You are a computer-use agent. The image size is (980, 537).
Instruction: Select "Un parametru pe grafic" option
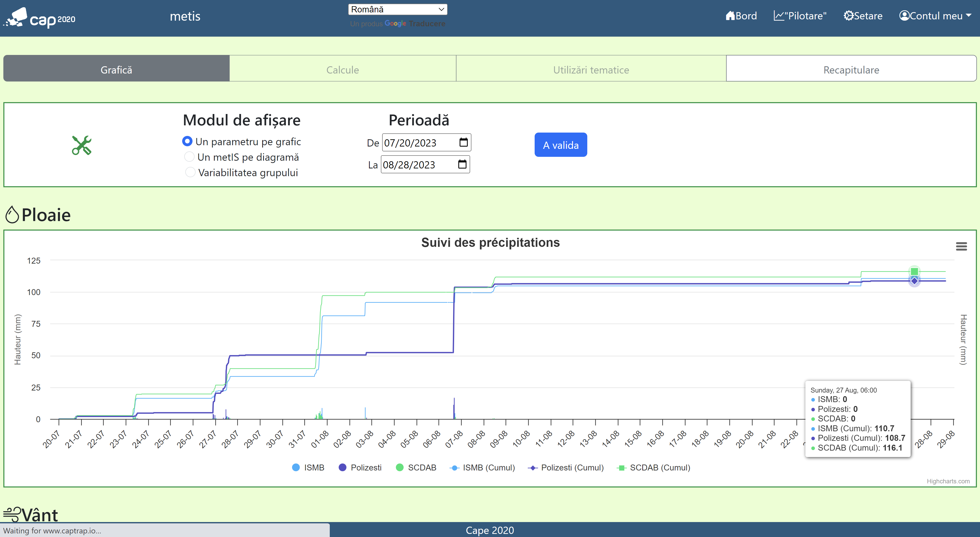(187, 142)
